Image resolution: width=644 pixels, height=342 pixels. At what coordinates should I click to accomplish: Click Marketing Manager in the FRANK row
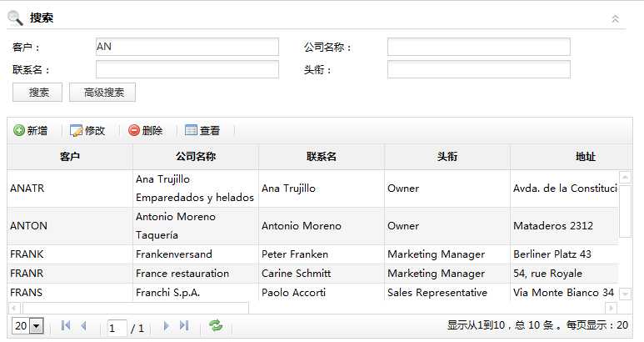[x=437, y=254]
